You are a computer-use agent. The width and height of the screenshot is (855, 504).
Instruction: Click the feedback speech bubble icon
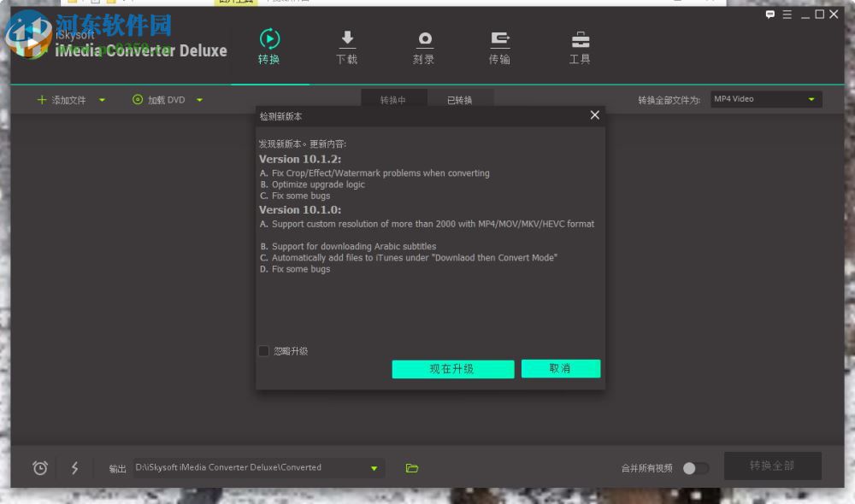[x=769, y=15]
